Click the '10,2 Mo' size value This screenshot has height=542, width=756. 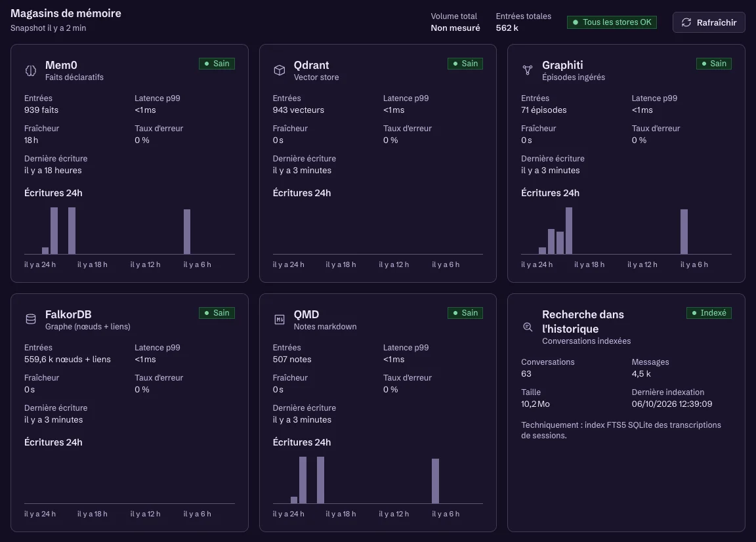(535, 404)
